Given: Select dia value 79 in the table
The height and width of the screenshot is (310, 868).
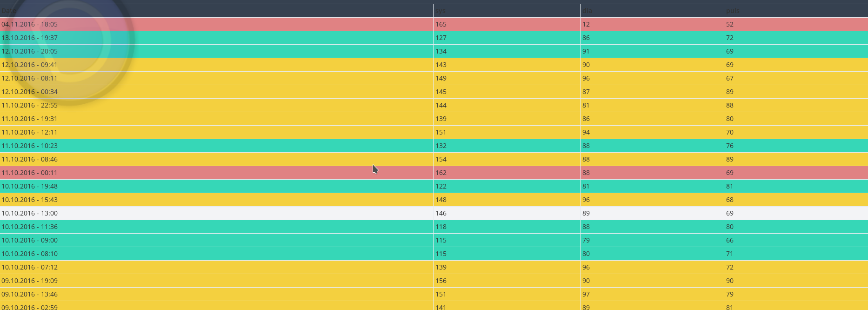Looking at the screenshot, I should [652, 240].
